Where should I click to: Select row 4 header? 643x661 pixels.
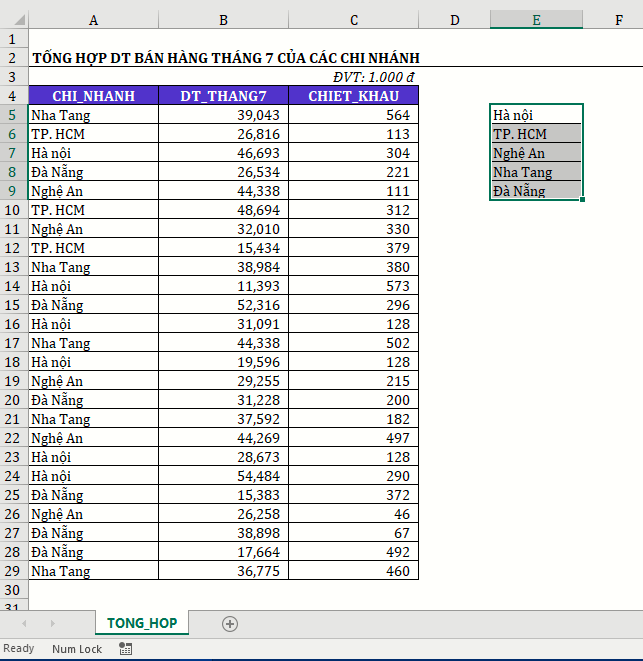click(x=13, y=96)
